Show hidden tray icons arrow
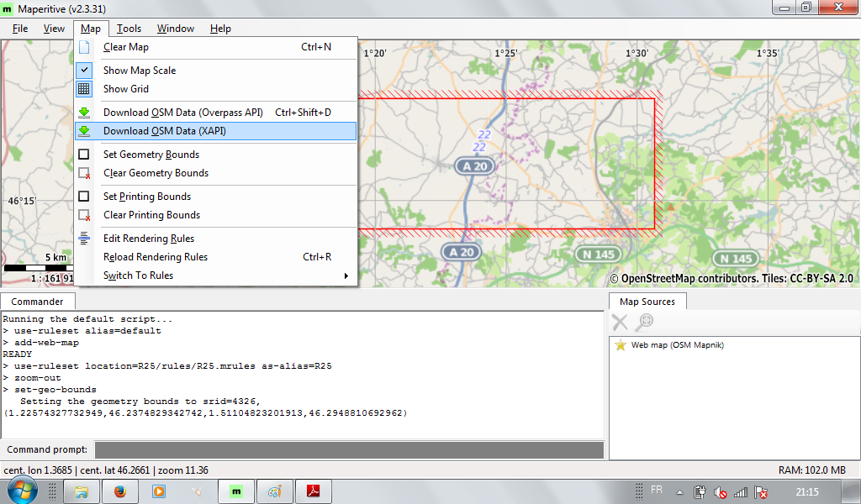The image size is (861, 504). coord(679,492)
